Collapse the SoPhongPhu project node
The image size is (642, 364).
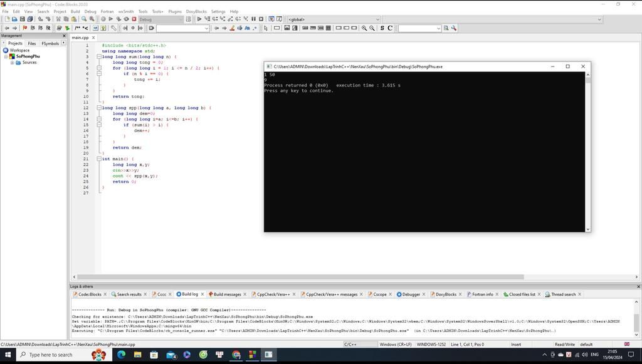pos(6,56)
